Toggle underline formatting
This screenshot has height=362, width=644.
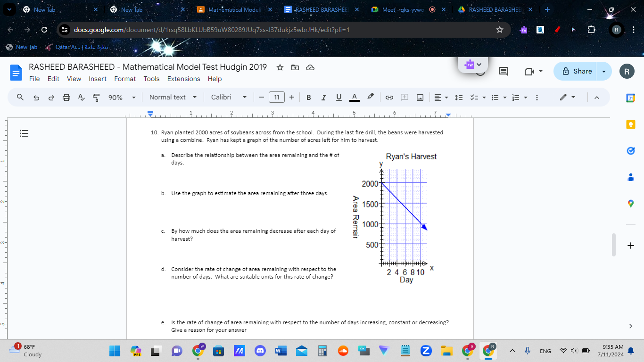click(x=339, y=97)
